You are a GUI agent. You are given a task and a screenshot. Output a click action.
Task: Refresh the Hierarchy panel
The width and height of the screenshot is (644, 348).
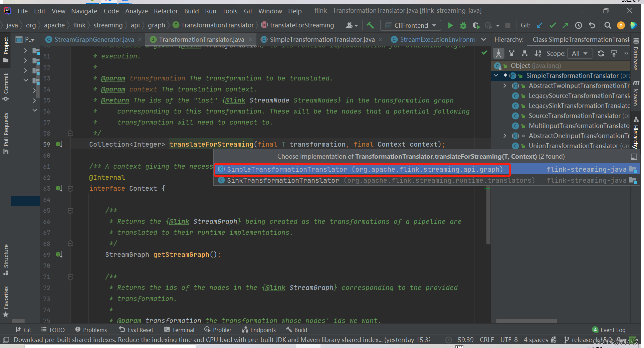click(x=601, y=53)
